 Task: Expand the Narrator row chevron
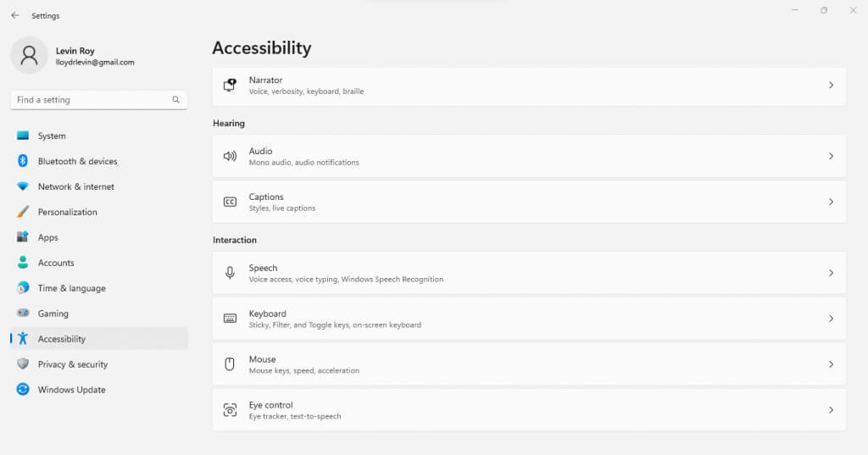(831, 85)
